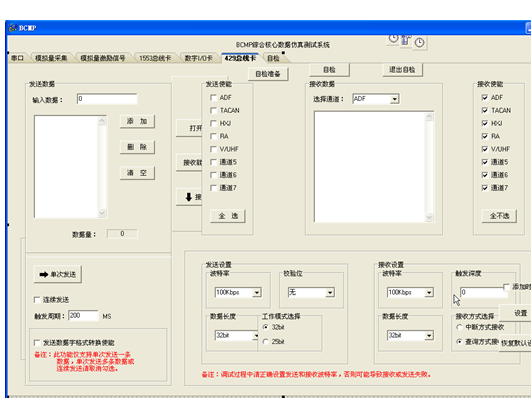Click the blue component icon between the clocks
Screen dimensions: 531x407
click(406, 40)
